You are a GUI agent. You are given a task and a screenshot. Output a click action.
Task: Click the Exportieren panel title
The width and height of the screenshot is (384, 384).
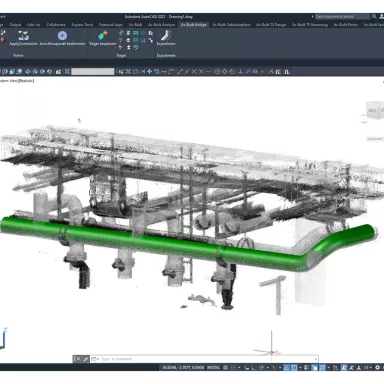pyautogui.click(x=166, y=55)
